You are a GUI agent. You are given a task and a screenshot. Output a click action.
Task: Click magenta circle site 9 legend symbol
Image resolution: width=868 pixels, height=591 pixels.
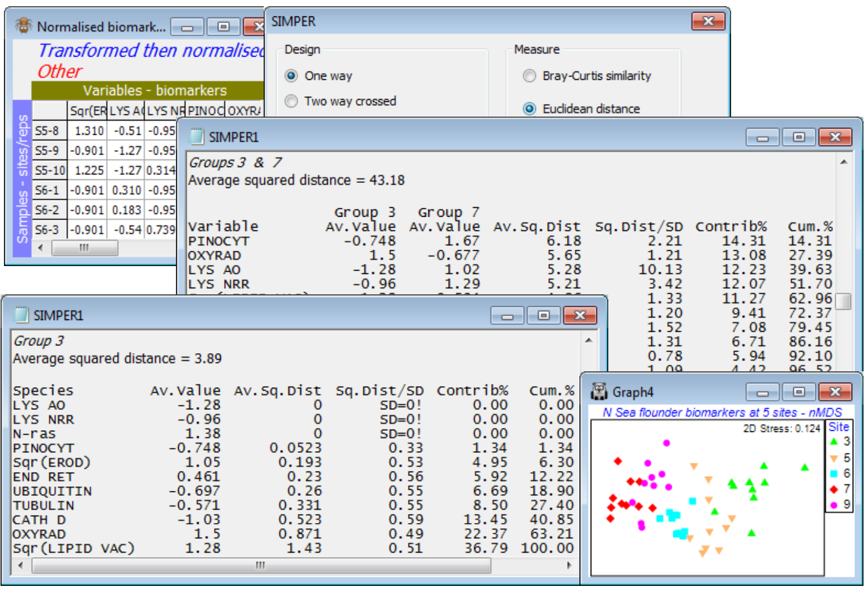[x=833, y=504]
